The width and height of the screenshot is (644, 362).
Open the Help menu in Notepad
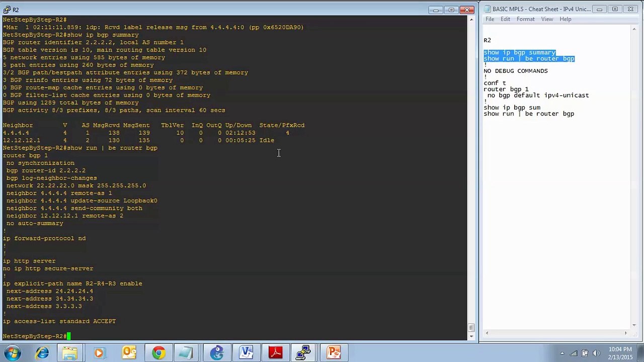[566, 19]
